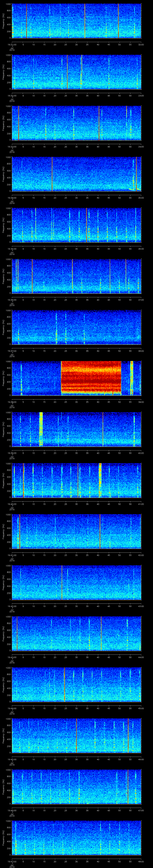Click the 39:00 end-time axis label

141,402
